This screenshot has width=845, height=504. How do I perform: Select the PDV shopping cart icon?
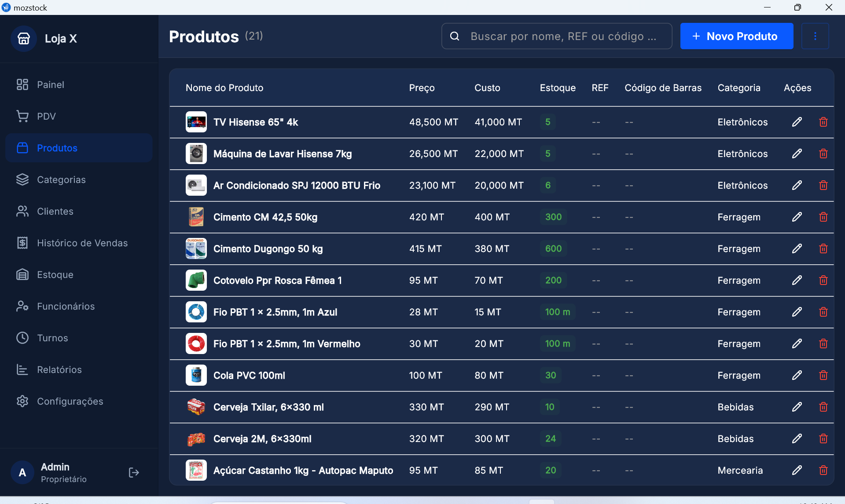pyautogui.click(x=22, y=116)
